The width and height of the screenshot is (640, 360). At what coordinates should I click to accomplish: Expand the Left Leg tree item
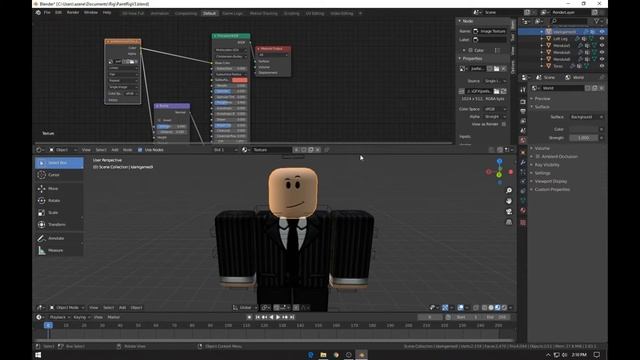click(542, 39)
